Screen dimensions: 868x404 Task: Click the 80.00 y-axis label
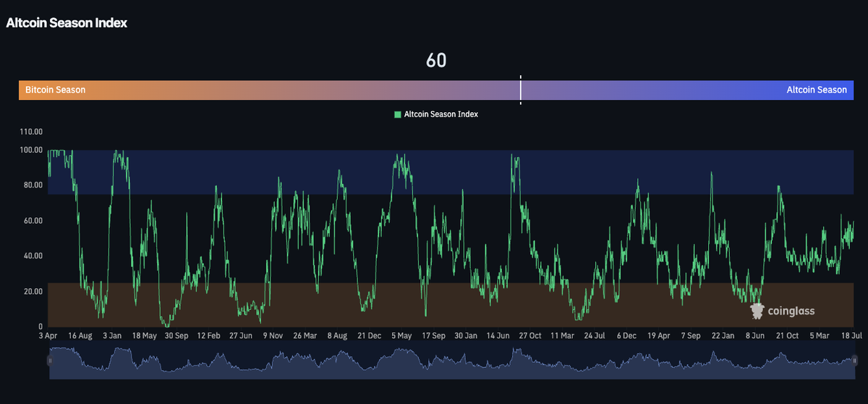(33, 185)
